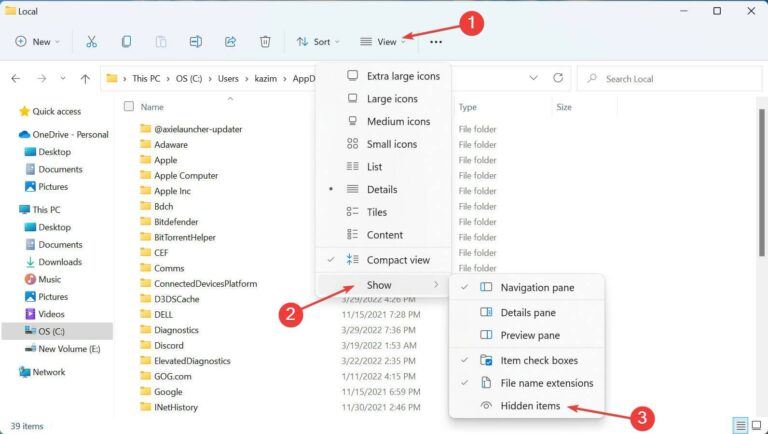This screenshot has width=768, height=434.
Task: Open Quick access in navigation pane
Action: 50,112
